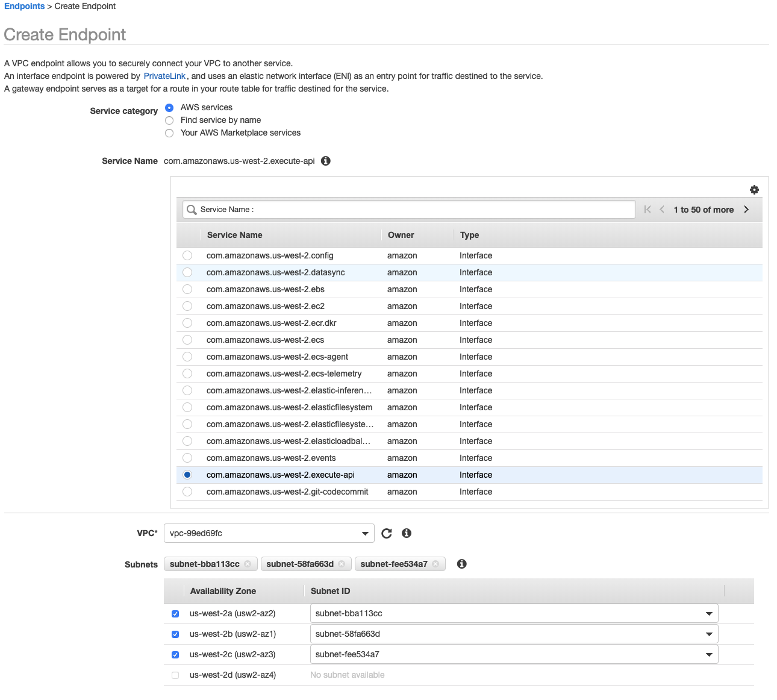Uncheck the us-west-2b availability zone

pyautogui.click(x=175, y=634)
